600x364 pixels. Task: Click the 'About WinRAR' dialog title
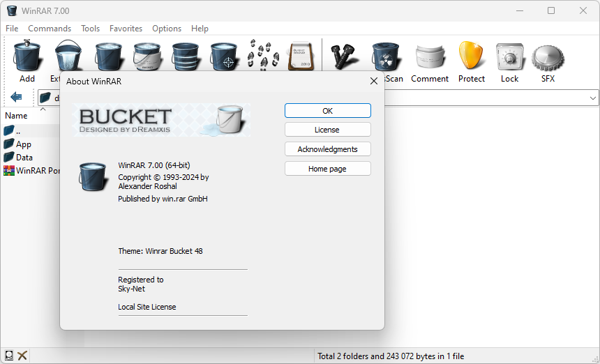(93, 82)
